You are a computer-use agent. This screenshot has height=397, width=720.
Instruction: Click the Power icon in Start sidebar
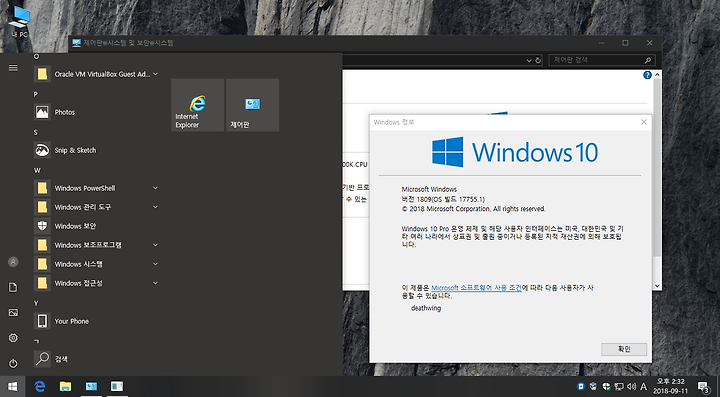pos(13,364)
